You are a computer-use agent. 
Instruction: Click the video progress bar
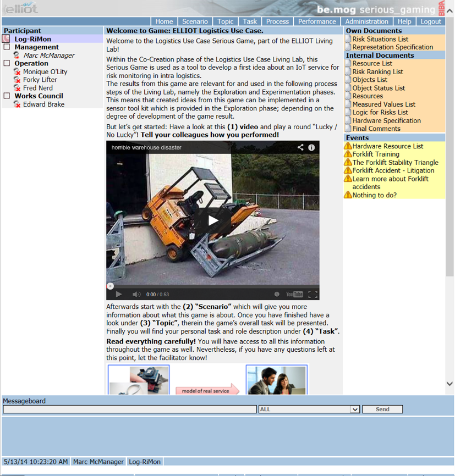point(212,286)
